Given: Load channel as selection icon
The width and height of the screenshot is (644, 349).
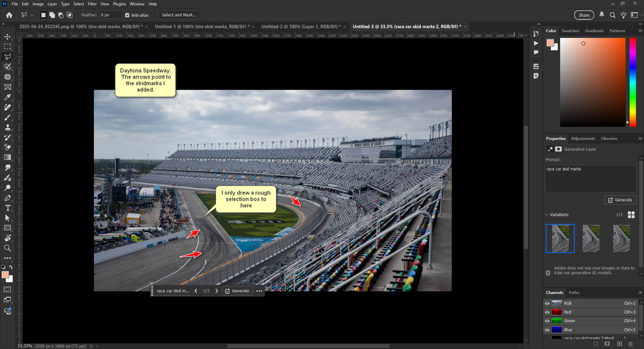Looking at the screenshot, I should [x=596, y=344].
